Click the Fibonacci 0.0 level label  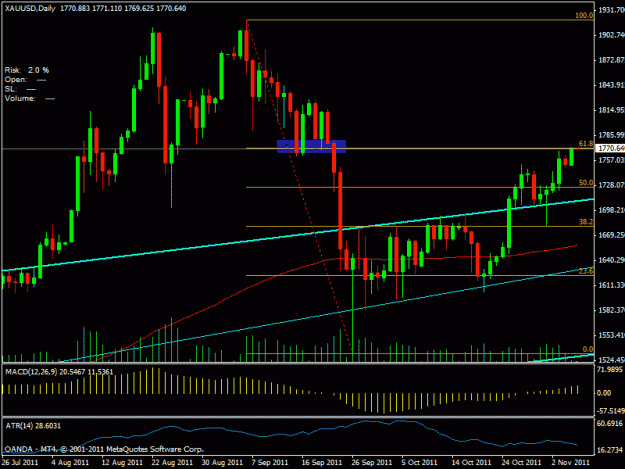point(588,349)
